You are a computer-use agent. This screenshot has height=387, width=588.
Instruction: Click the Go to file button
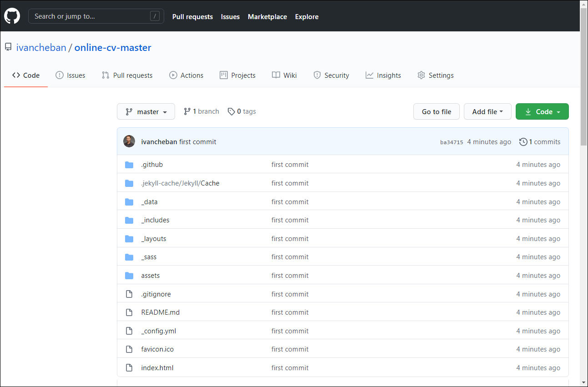(x=437, y=111)
